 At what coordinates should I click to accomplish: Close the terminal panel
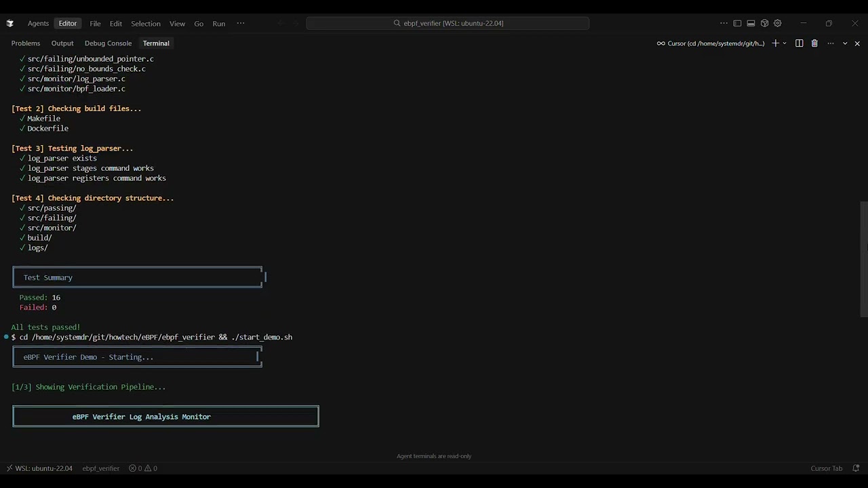pyautogui.click(x=857, y=43)
